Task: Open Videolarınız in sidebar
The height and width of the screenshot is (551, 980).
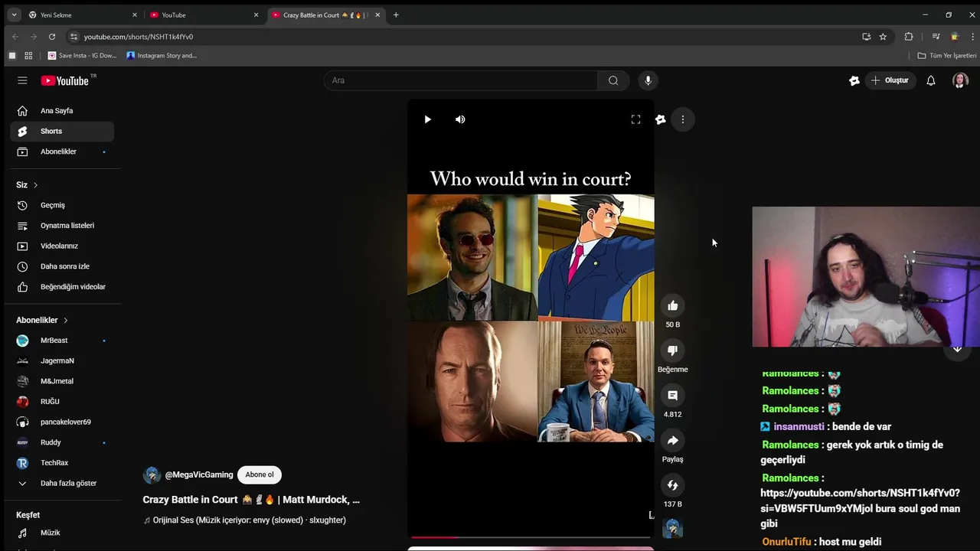Action: 62,246
